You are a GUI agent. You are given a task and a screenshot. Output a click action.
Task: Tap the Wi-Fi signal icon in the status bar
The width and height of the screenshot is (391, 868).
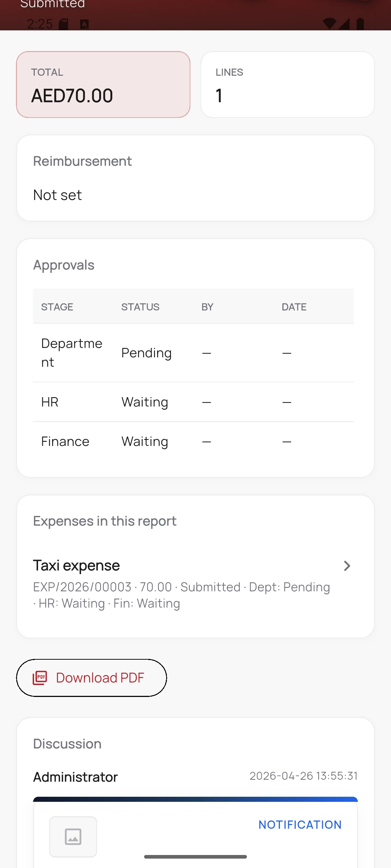pos(330,24)
